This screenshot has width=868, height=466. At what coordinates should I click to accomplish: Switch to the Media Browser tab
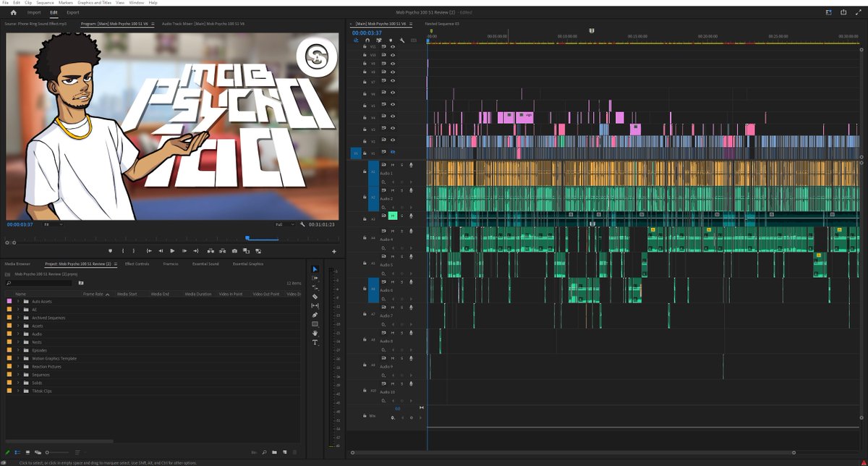click(x=18, y=264)
